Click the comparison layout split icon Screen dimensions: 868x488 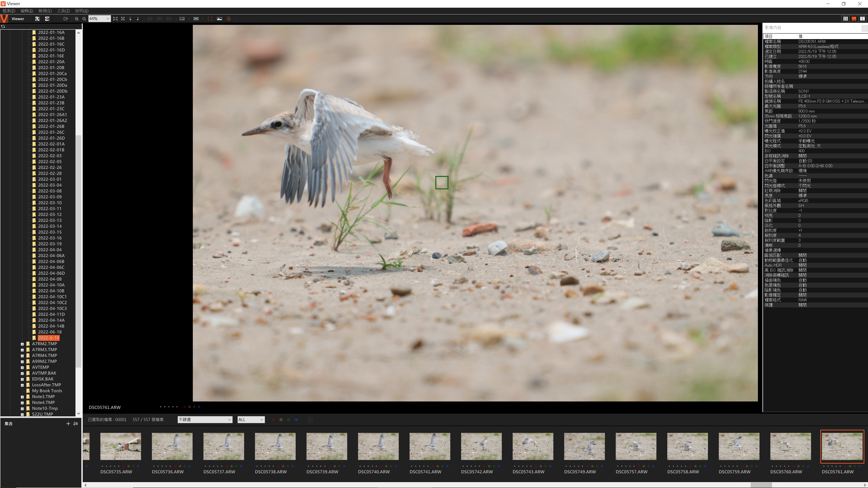pos(182,19)
